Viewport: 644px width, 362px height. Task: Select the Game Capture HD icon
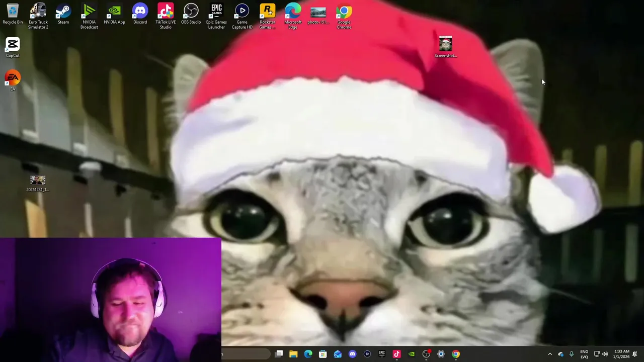click(x=242, y=16)
